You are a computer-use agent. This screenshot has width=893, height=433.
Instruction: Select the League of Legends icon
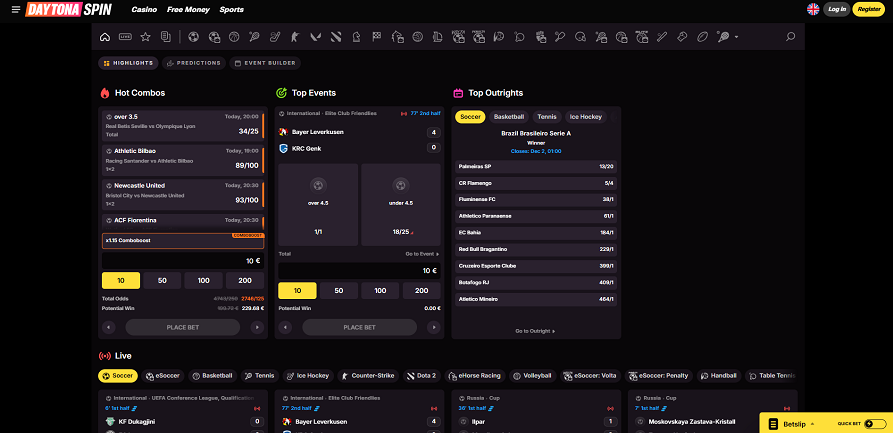pyautogui.click(x=438, y=37)
